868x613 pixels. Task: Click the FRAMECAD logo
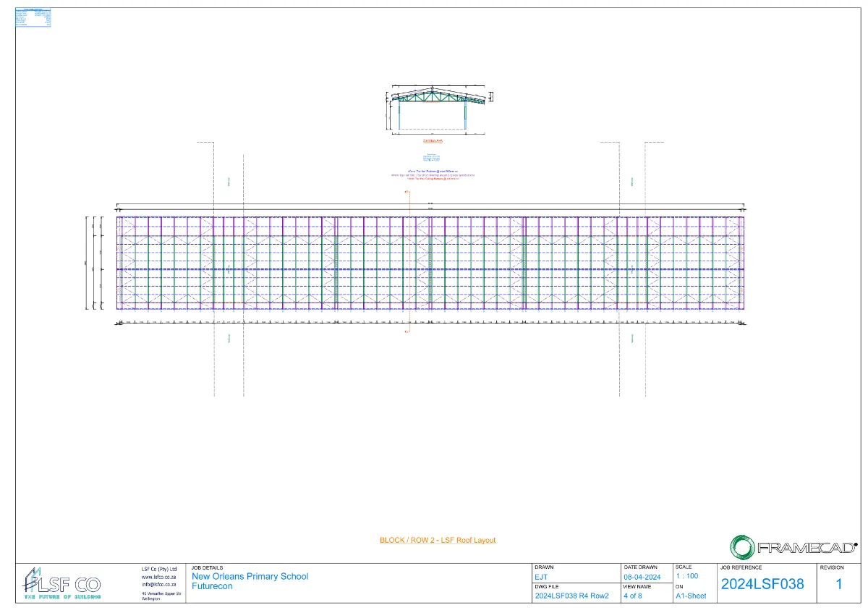coord(793,546)
